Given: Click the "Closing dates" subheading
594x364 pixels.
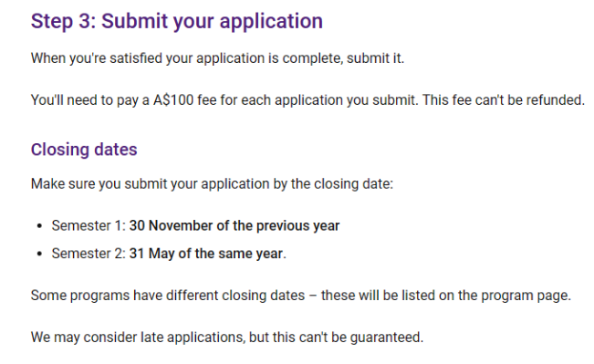Looking at the screenshot, I should (84, 150).
